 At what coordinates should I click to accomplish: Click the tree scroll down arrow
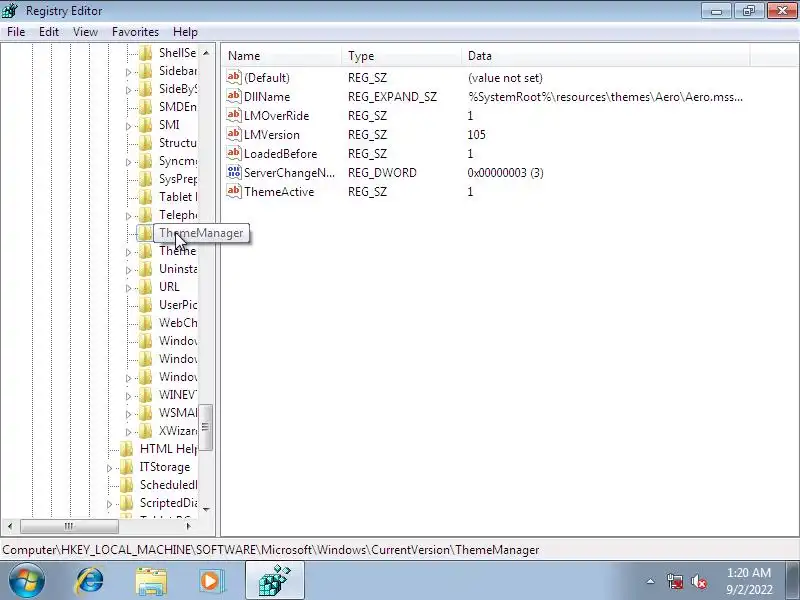pos(206,509)
